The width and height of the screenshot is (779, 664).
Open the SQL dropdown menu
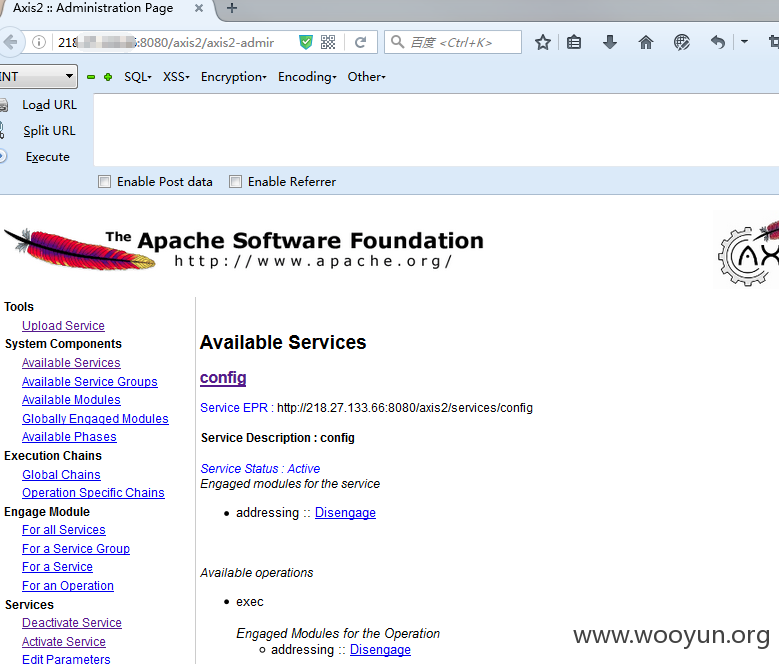(138, 77)
